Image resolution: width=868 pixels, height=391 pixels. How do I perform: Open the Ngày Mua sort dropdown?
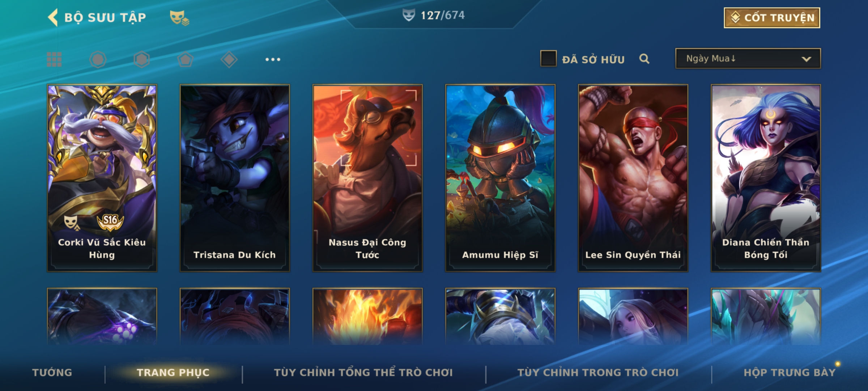click(748, 59)
